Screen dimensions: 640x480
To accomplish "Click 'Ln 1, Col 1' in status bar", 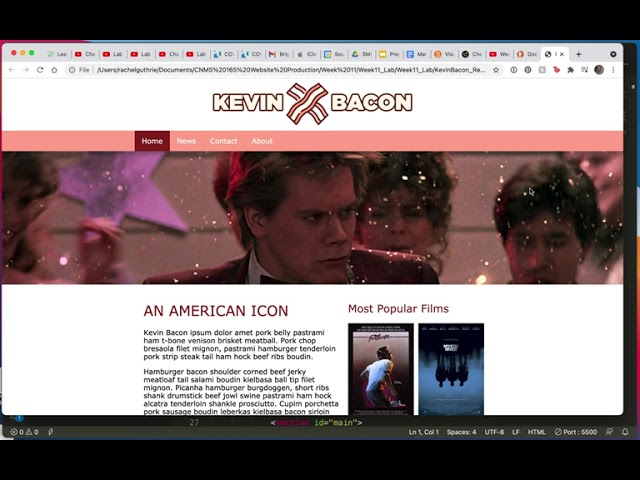I will (x=424, y=432).
